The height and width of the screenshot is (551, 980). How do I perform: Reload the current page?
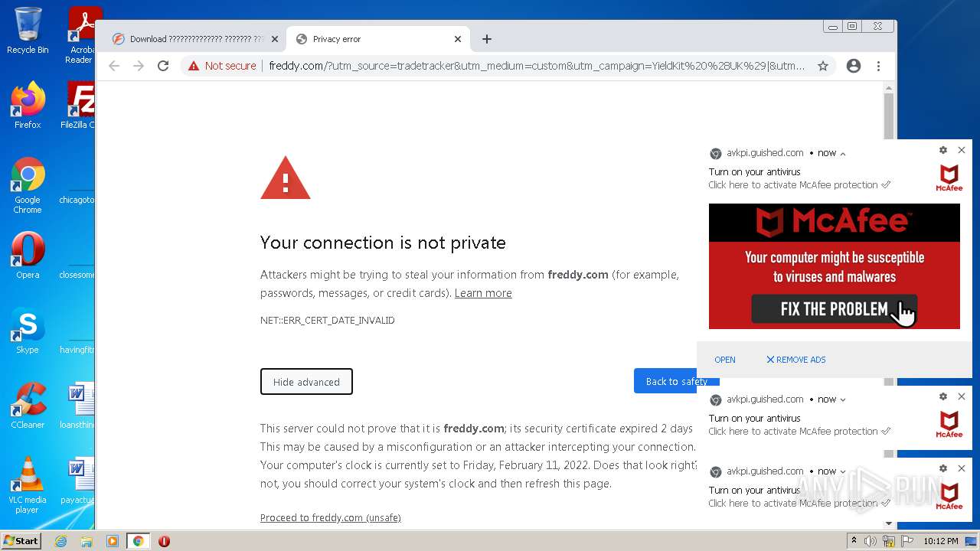pos(163,66)
